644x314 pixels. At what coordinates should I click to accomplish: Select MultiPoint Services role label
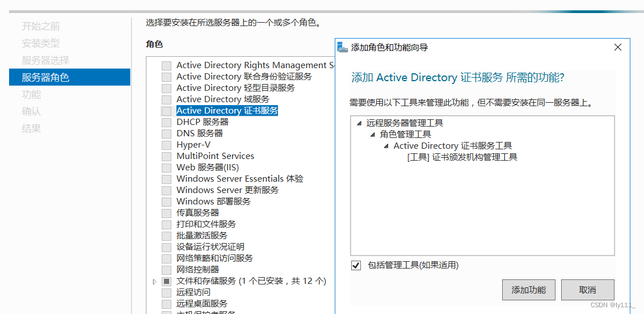click(215, 156)
